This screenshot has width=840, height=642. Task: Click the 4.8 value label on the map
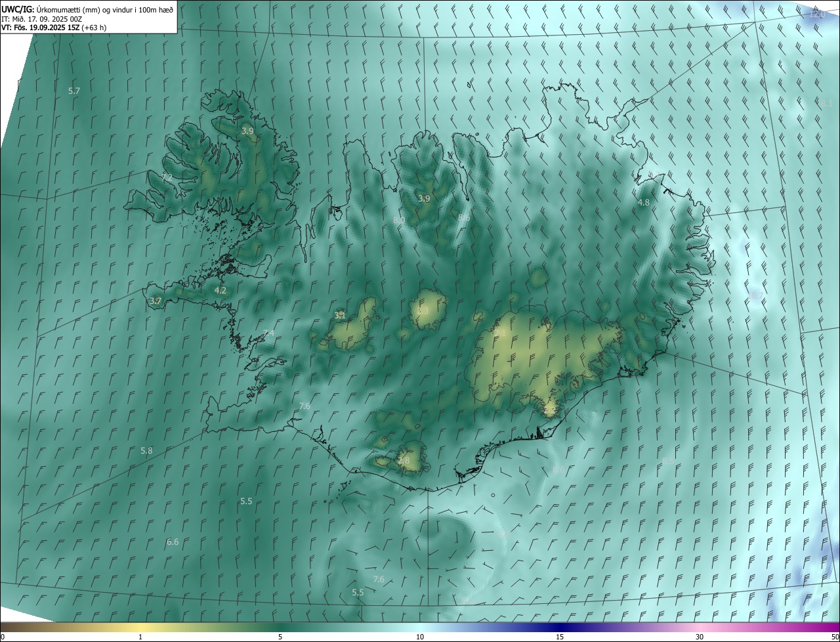click(644, 202)
